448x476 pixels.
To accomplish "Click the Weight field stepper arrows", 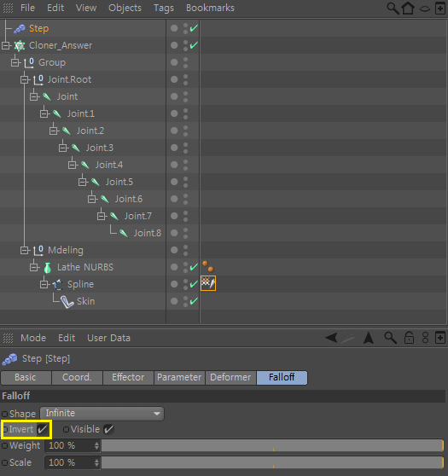I will pos(96,445).
